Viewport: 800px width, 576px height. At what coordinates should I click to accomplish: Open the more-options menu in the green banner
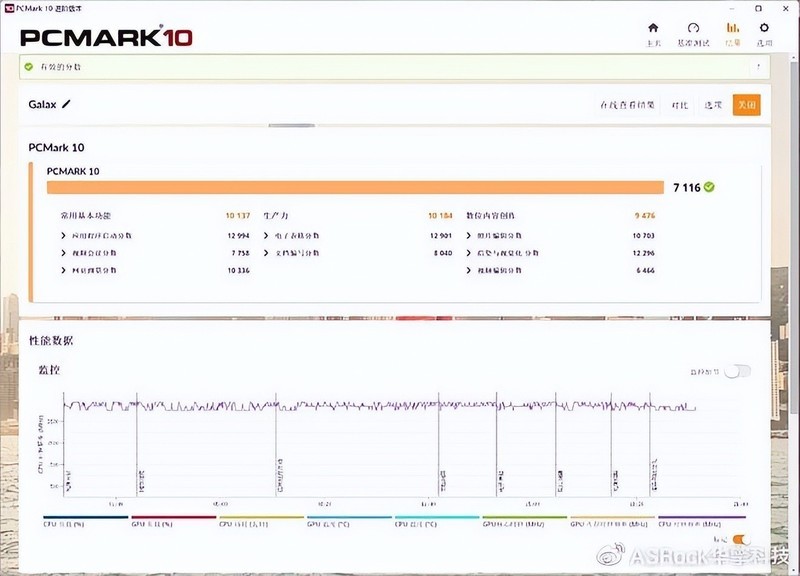tap(759, 67)
